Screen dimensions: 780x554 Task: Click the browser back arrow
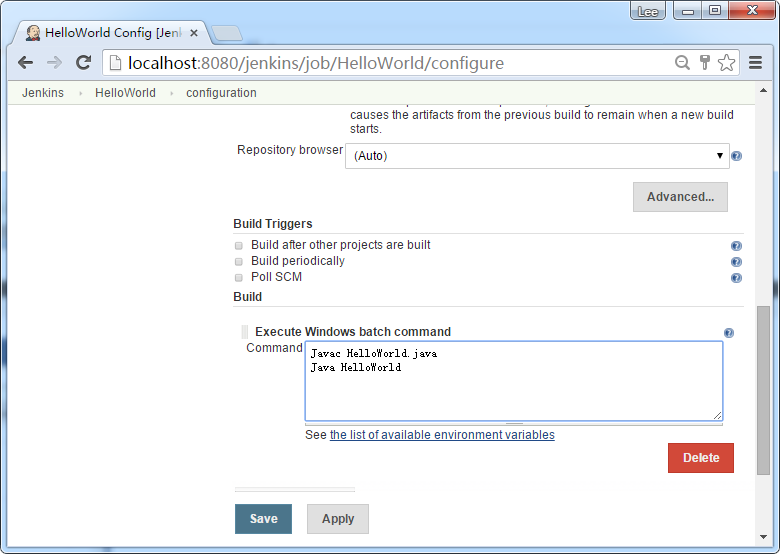tap(25, 63)
